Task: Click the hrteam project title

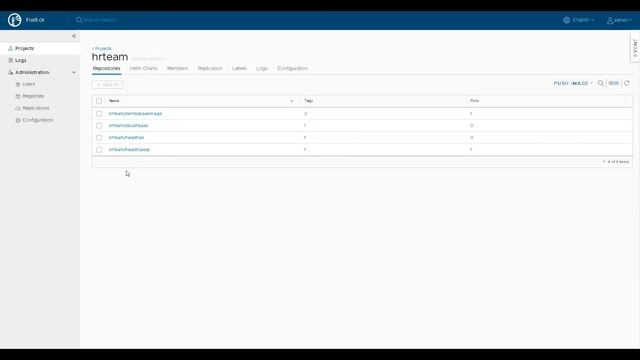Action: click(110, 57)
